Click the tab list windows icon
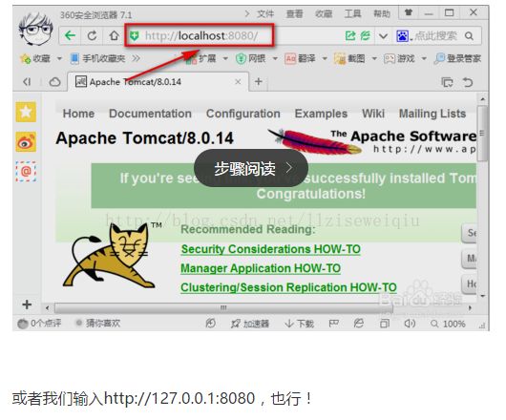 click(x=447, y=82)
